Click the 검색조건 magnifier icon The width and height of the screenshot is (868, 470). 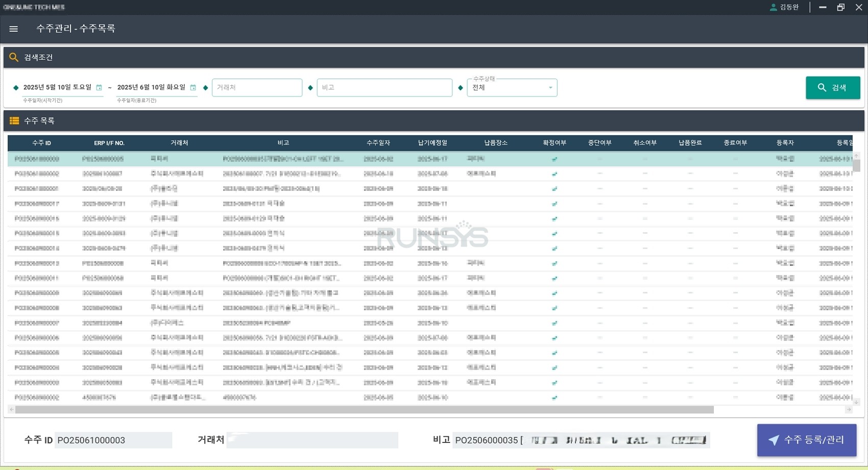click(x=14, y=58)
